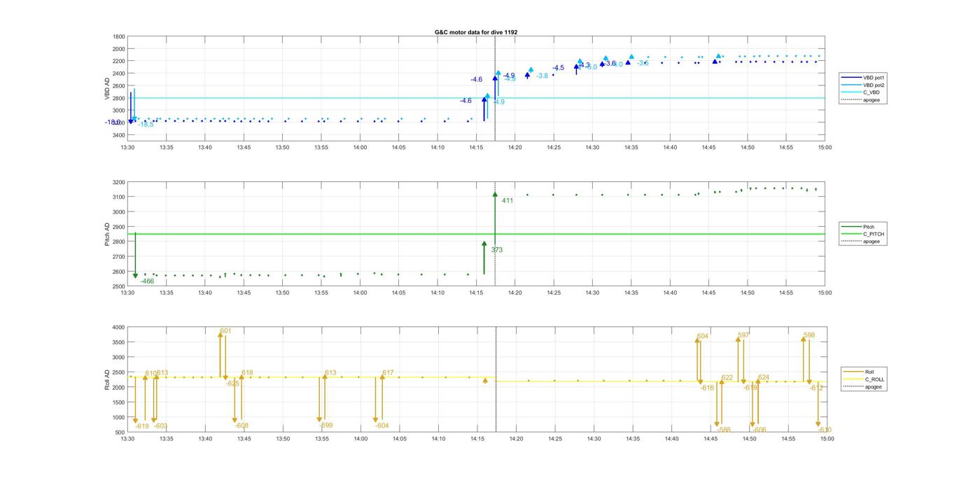Click the '-466' pitch move label
Image resolution: width=980 pixels, height=485 pixels.
point(147,281)
